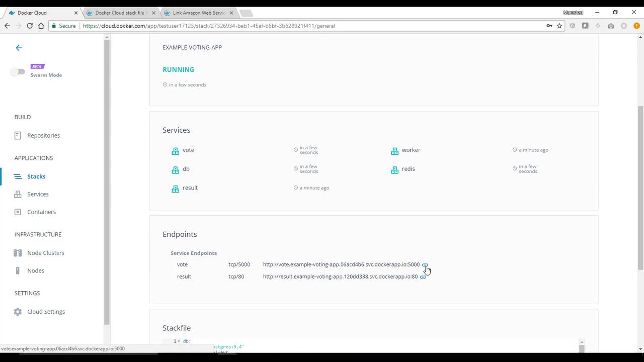Open the Containers section

(41, 212)
